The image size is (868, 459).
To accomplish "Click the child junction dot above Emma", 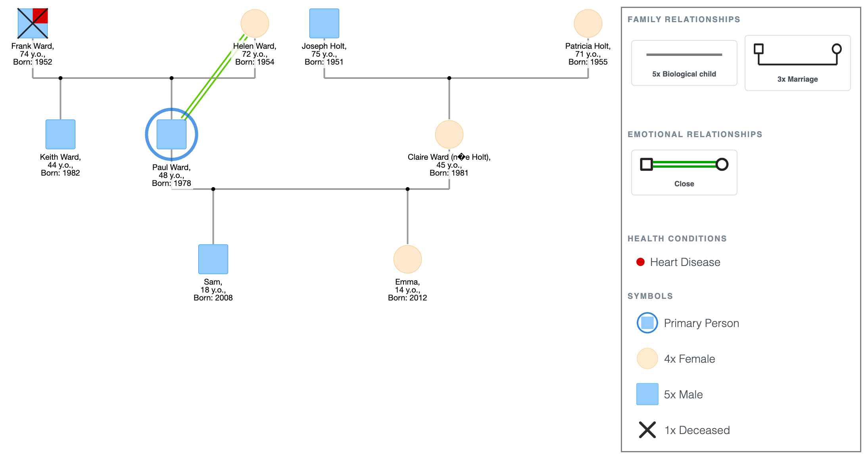I will pyautogui.click(x=407, y=189).
